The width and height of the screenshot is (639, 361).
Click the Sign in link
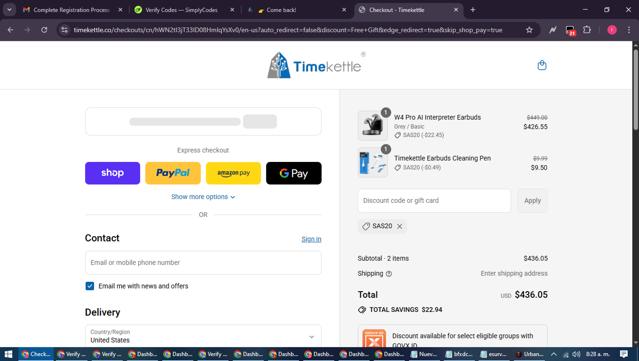coord(311,239)
